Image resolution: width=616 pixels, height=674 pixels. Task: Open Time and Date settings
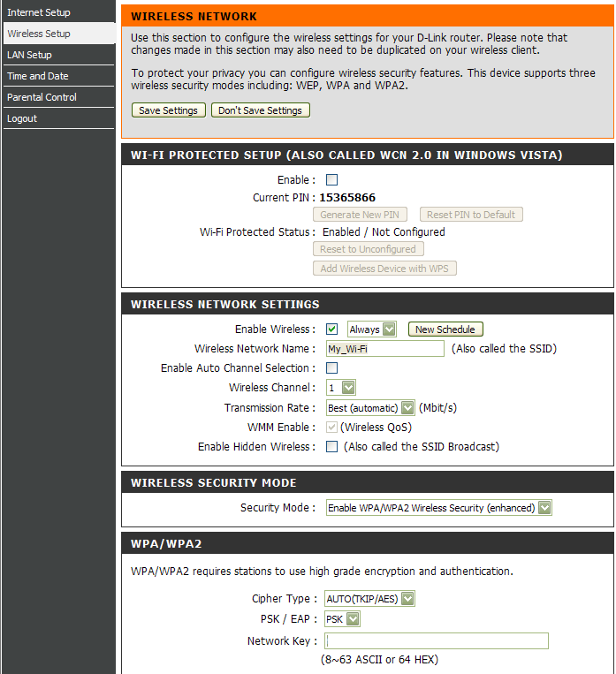click(x=58, y=76)
